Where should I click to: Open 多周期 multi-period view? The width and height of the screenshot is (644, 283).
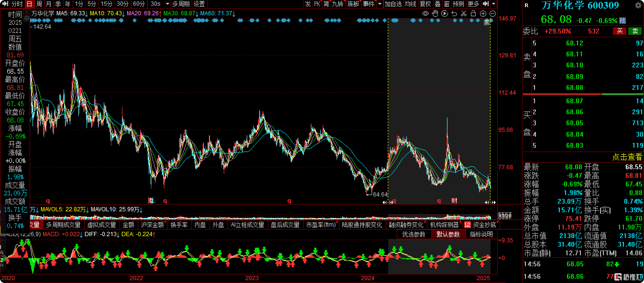click(x=181, y=4)
